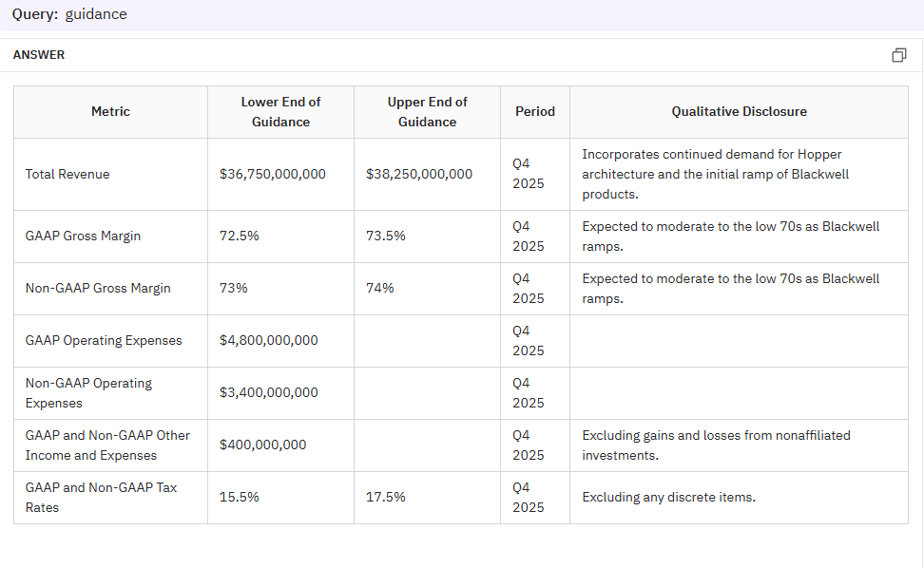This screenshot has width=924, height=568.
Task: Click the copy answer icon
Action: click(x=898, y=55)
